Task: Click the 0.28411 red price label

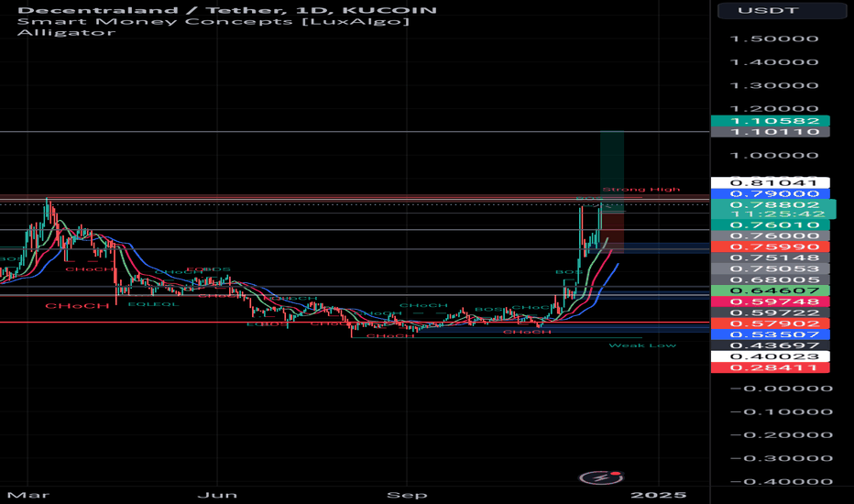Action: [770, 367]
